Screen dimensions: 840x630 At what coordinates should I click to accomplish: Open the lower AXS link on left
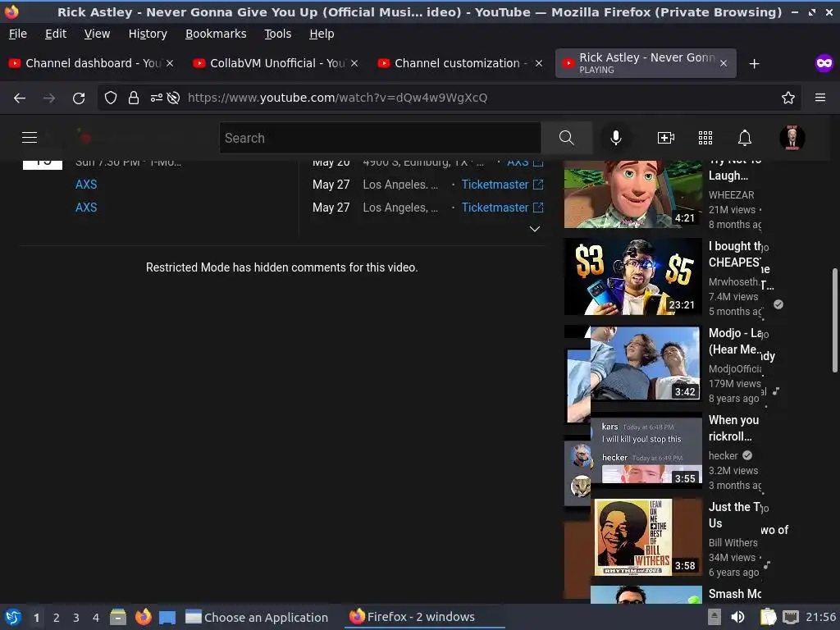point(86,208)
